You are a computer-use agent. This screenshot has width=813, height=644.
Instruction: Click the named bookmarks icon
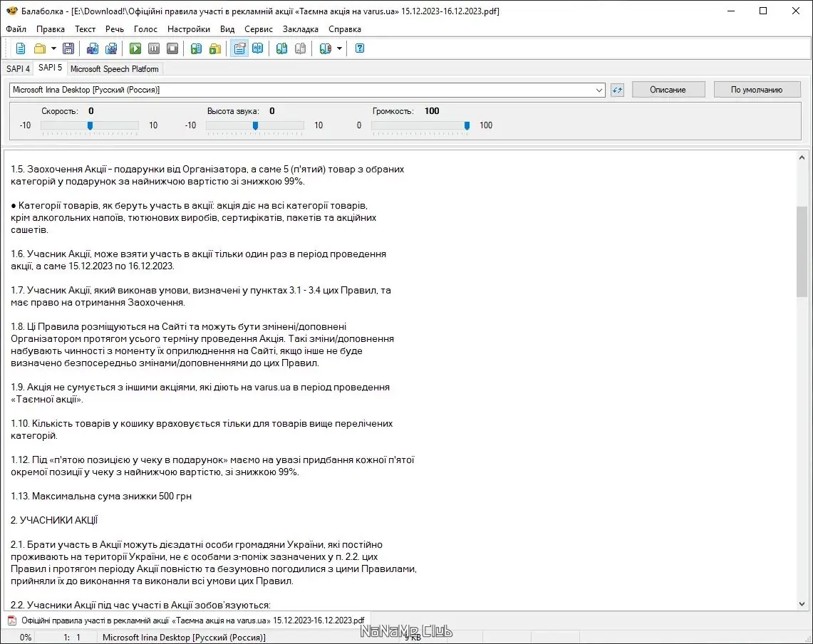click(326, 48)
